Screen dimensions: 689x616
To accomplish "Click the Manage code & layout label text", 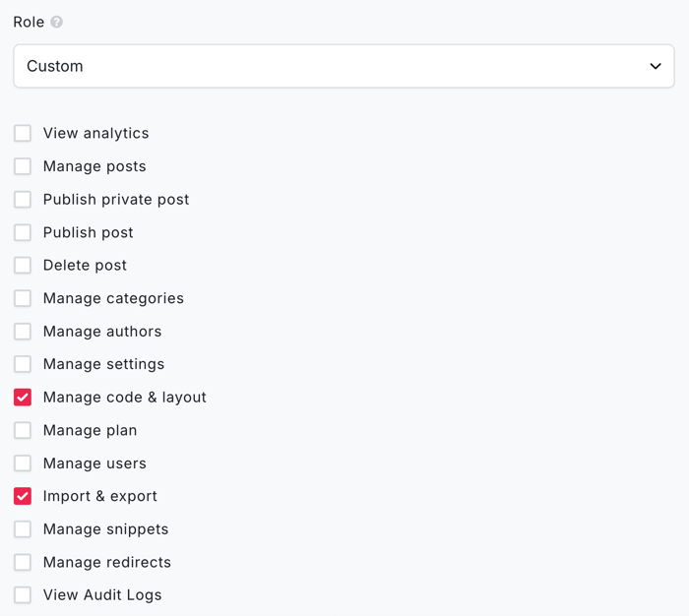I will tap(124, 398).
